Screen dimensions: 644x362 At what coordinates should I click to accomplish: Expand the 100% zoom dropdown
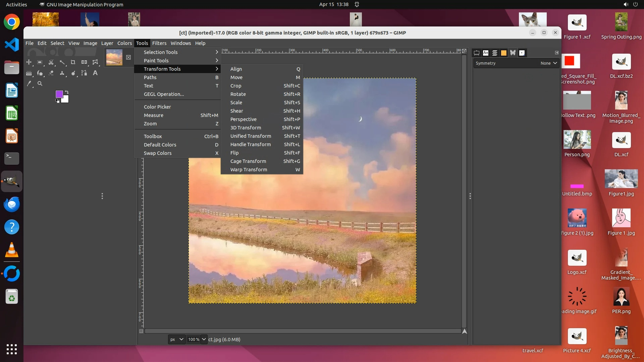point(204,339)
